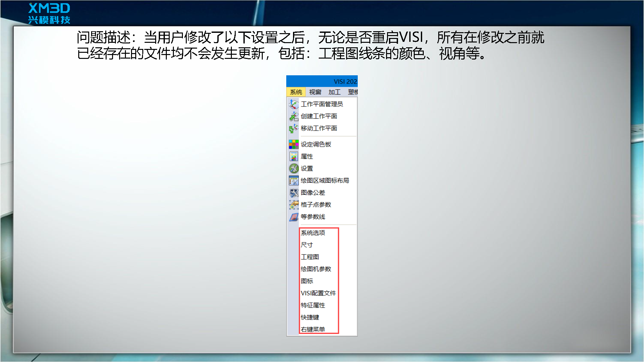Click the 绘图区域图标布局 icon
644x362 pixels.
pyautogui.click(x=293, y=181)
